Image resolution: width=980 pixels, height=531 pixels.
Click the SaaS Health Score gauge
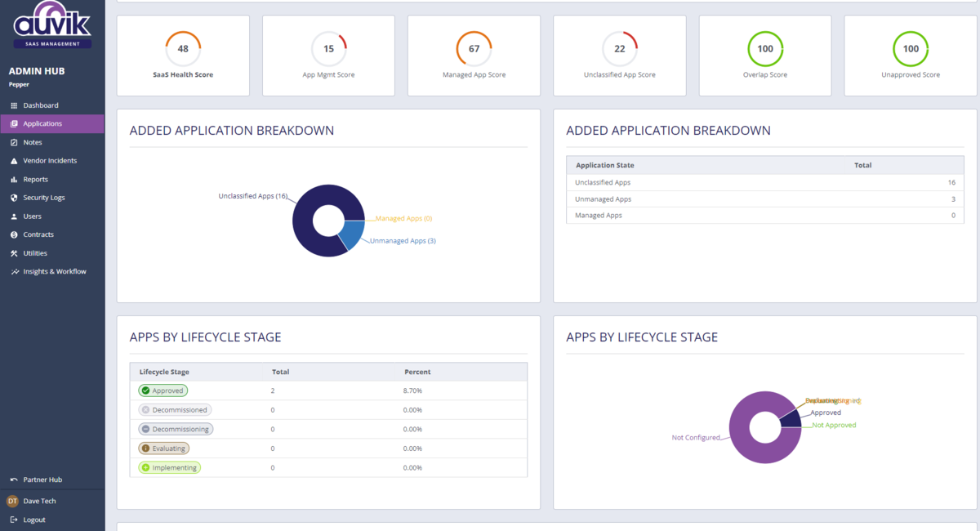tap(182, 50)
